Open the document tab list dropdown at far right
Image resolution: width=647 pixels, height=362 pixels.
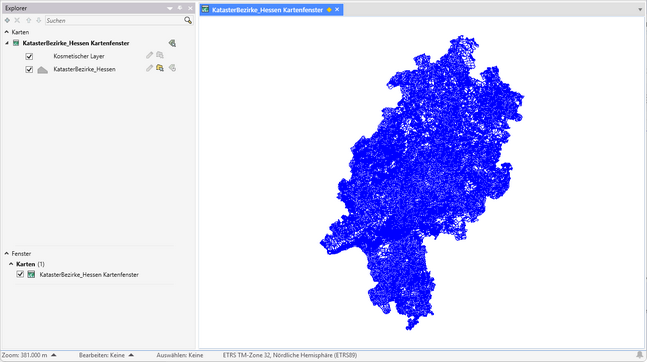(640, 9)
